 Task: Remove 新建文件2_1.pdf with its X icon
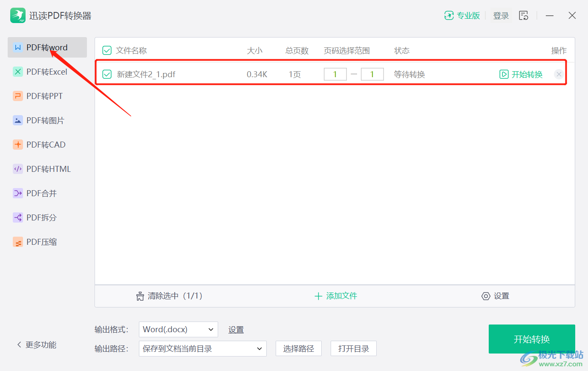click(x=559, y=74)
